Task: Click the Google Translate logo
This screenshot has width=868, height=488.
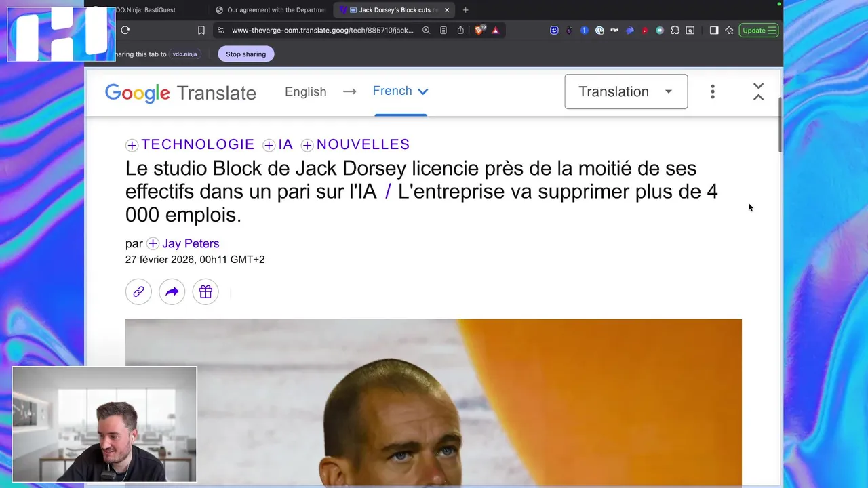Action: (180, 93)
